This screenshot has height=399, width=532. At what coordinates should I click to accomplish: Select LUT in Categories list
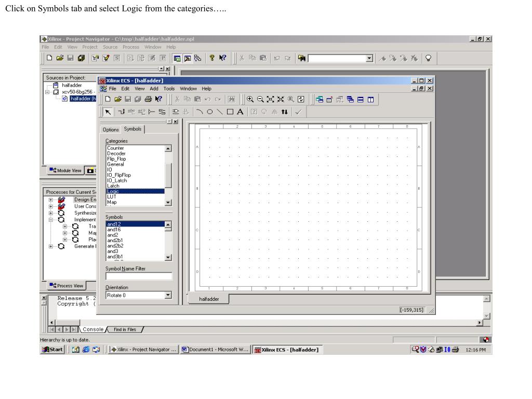136,197
